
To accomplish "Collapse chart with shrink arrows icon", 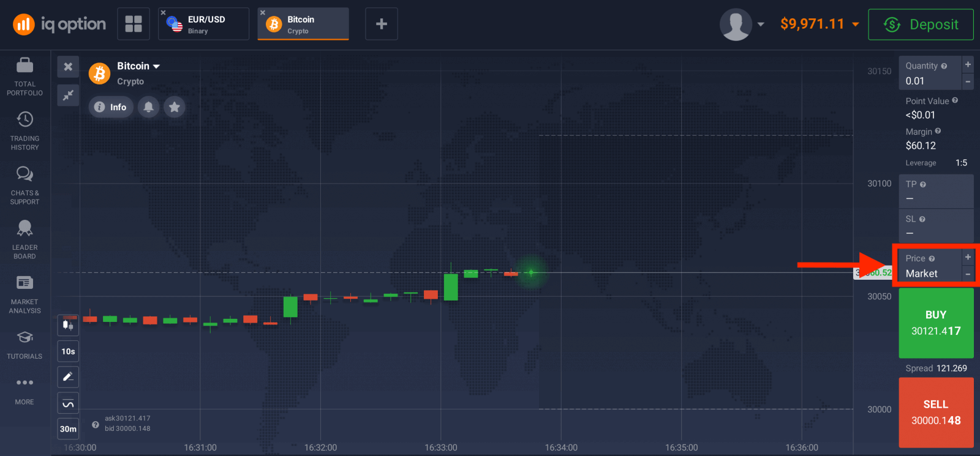I will 68,95.
